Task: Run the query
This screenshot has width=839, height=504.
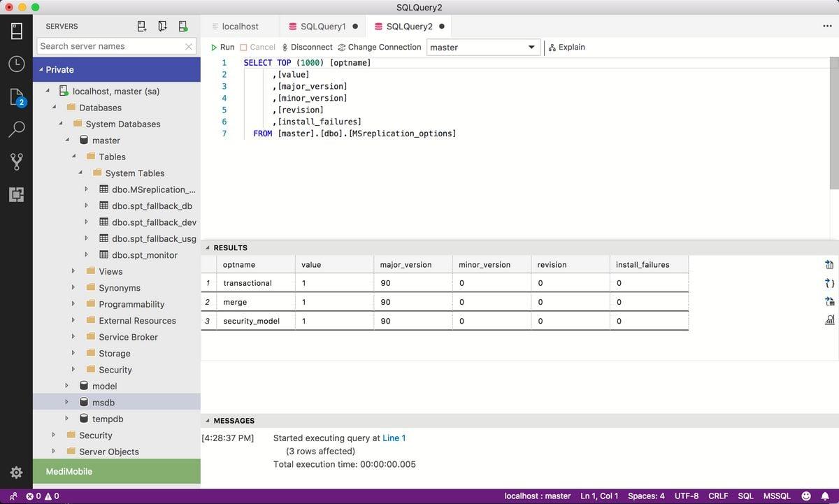Action: [222, 47]
